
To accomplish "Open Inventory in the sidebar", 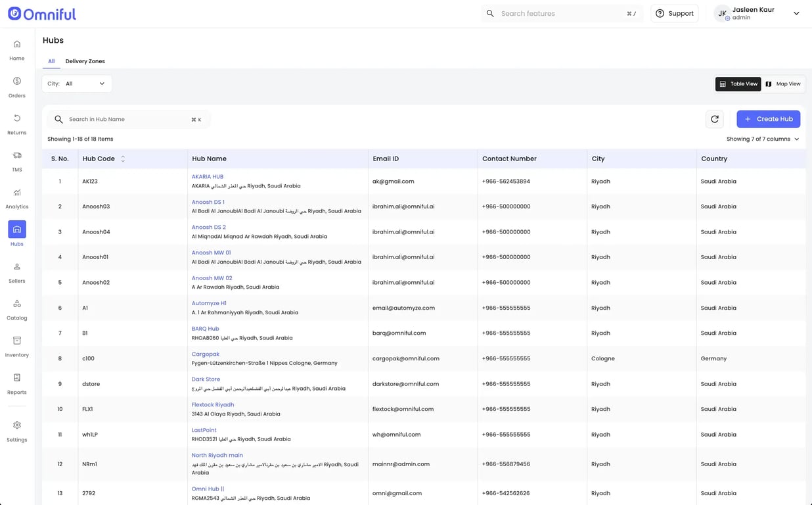I will [17, 346].
